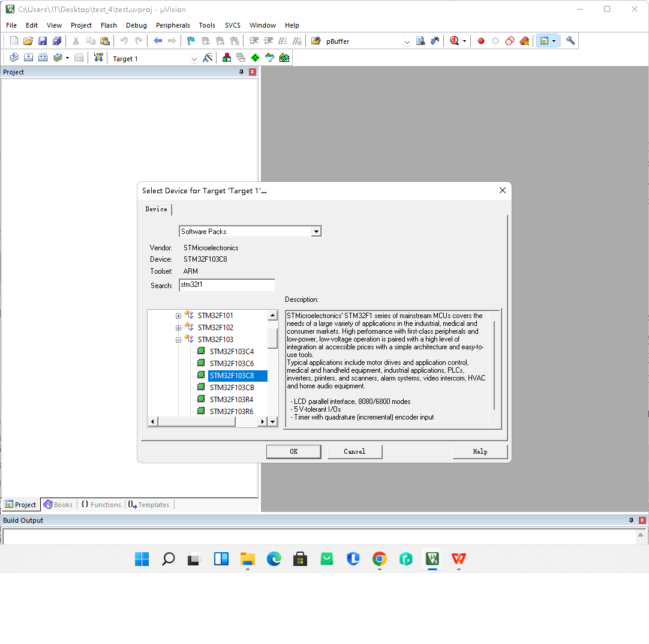The height and width of the screenshot is (644, 649).
Task: Save the current file
Action: [43, 41]
